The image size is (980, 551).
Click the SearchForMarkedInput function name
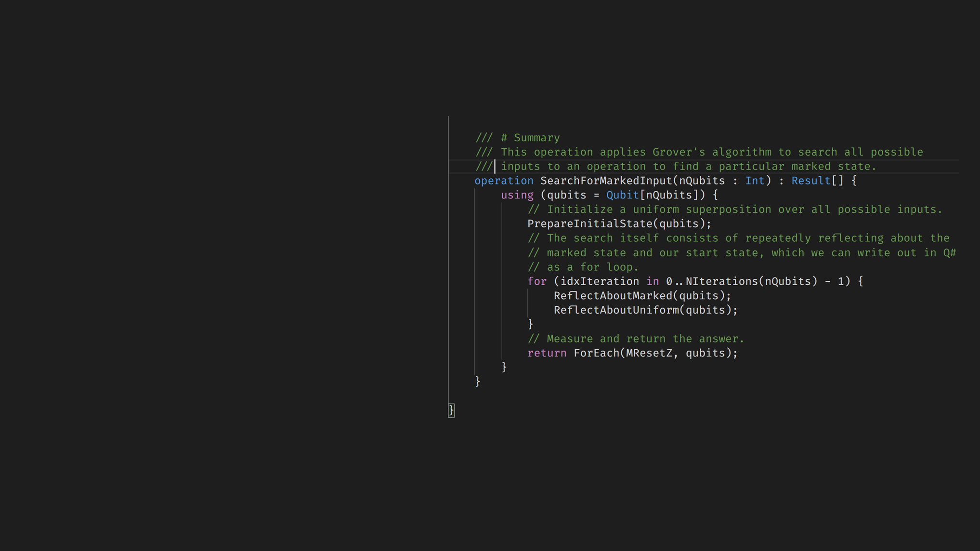606,181
